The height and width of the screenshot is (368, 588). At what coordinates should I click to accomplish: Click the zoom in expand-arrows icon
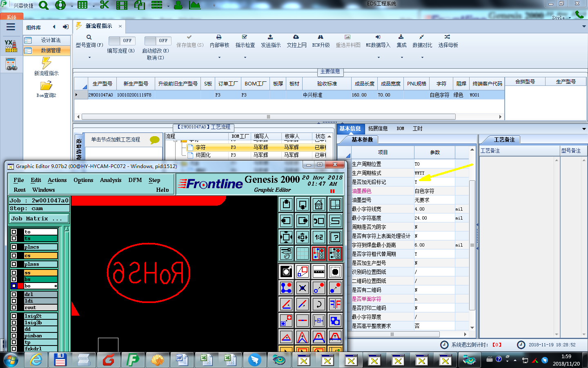pyautogui.click(x=286, y=237)
